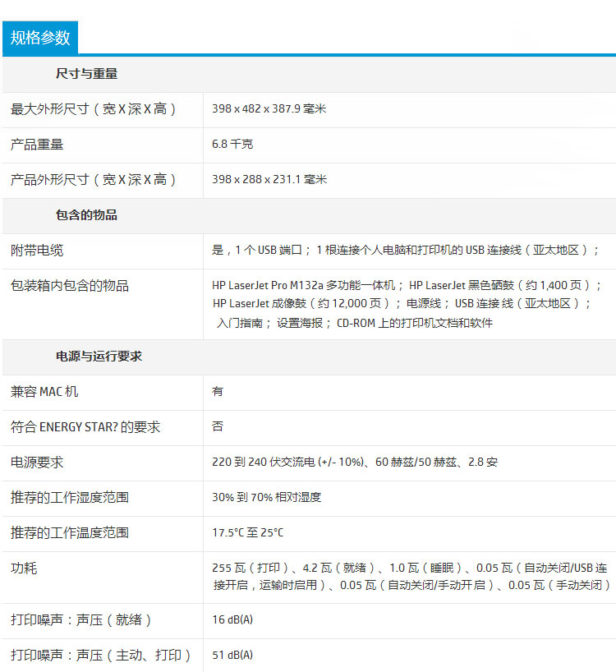Click the 产品重量 row label
Viewport: 616px width, 672px height.
[x=37, y=145]
